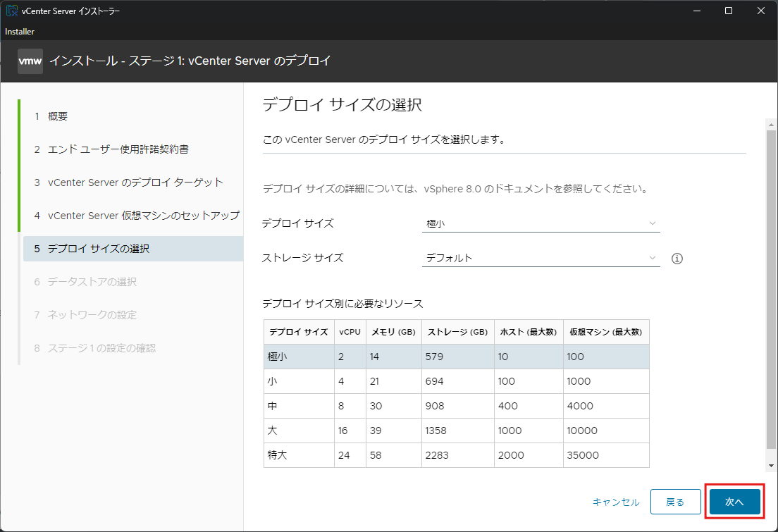The width and height of the screenshot is (778, 532).
Task: Open the Installer menu
Action: click(20, 31)
